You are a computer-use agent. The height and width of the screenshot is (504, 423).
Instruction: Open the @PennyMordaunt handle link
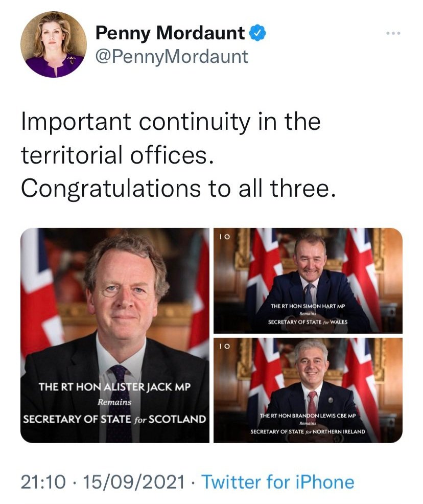pos(172,57)
